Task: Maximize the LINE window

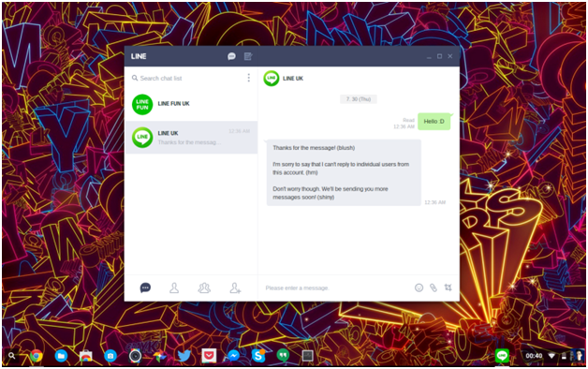Action: click(x=439, y=56)
